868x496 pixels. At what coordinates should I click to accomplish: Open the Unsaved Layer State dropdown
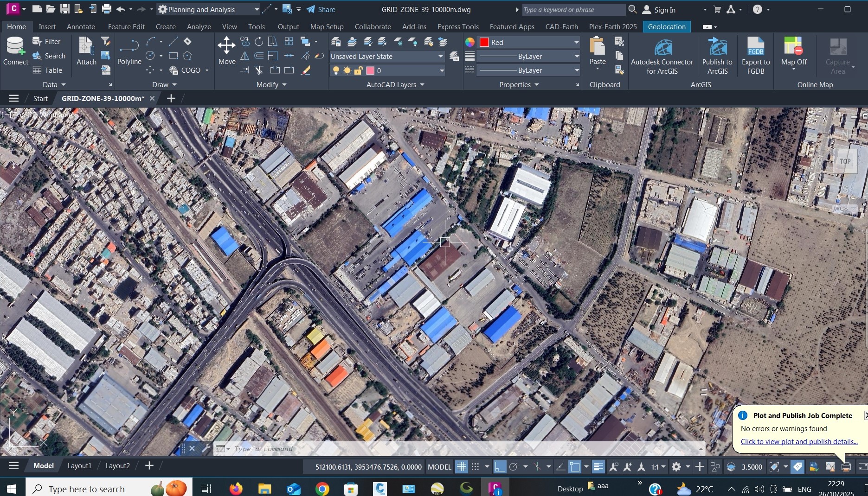pyautogui.click(x=386, y=57)
